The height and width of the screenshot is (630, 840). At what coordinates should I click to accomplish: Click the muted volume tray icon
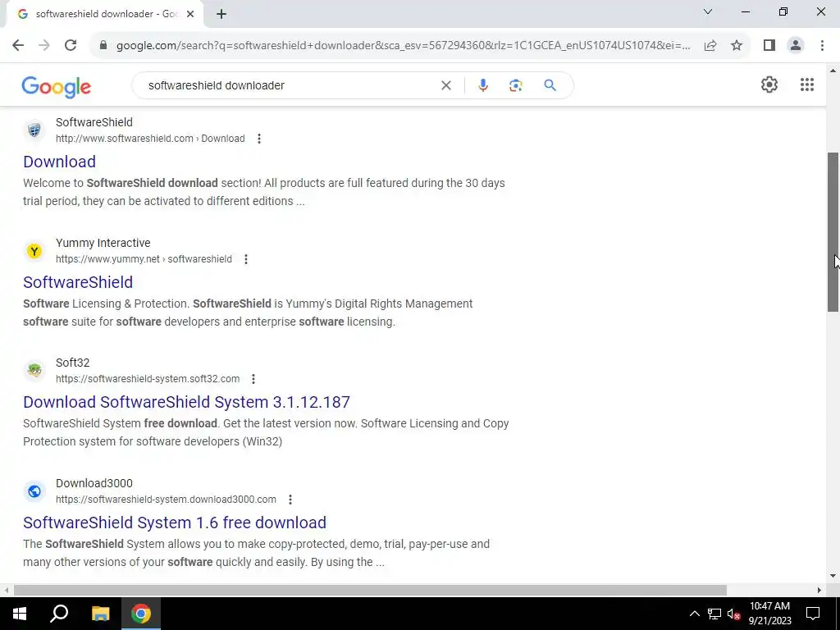[x=733, y=614]
